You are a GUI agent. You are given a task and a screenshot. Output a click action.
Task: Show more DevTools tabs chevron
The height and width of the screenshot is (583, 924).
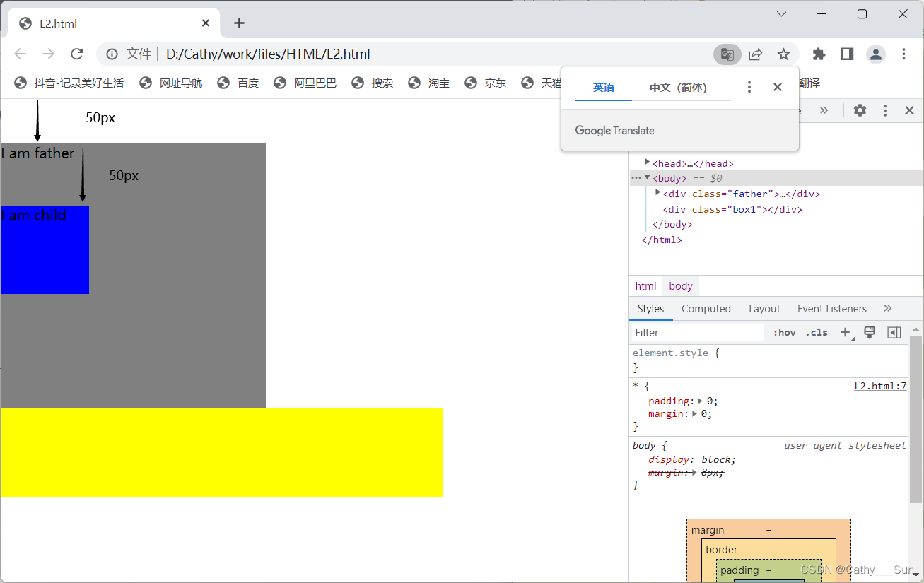tap(824, 110)
